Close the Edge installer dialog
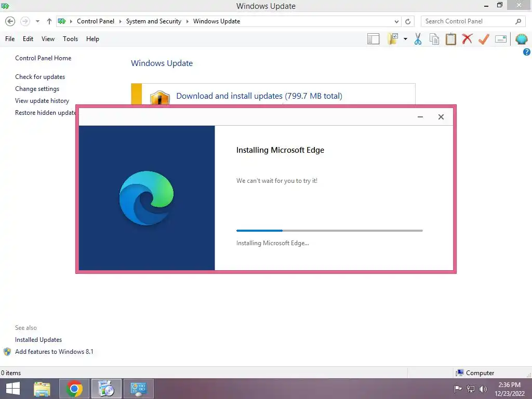The width and height of the screenshot is (532, 399). pos(441,117)
